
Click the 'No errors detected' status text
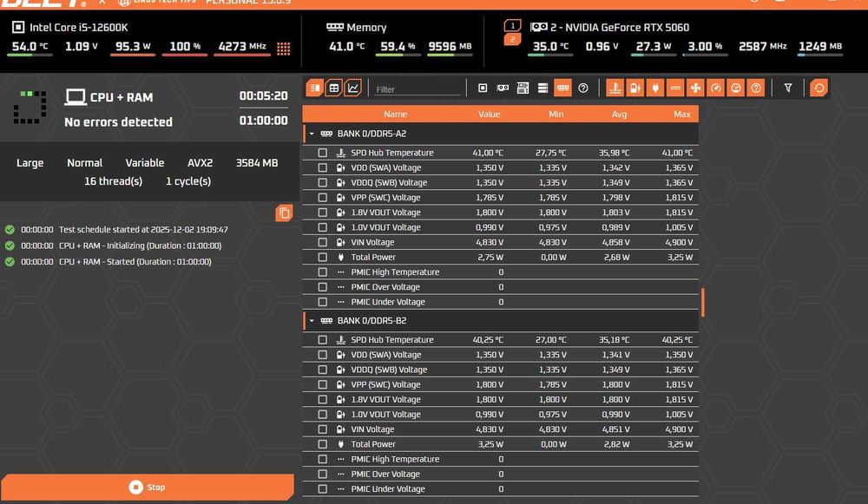tap(118, 121)
